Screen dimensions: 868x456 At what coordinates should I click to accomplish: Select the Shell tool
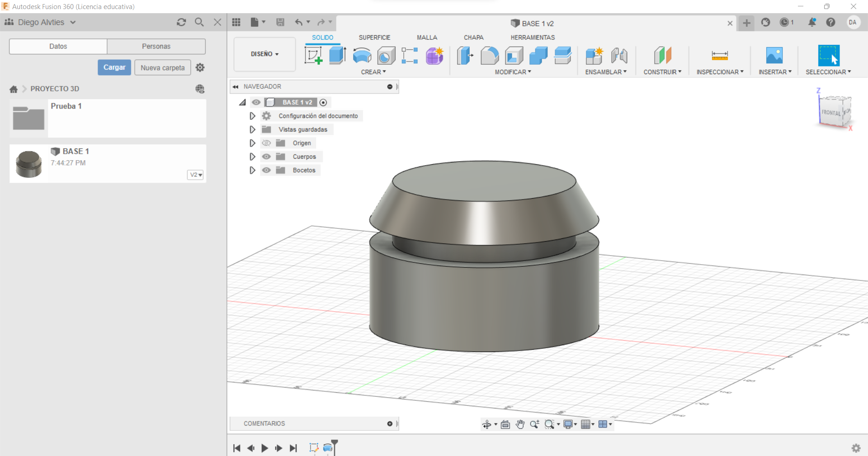514,56
